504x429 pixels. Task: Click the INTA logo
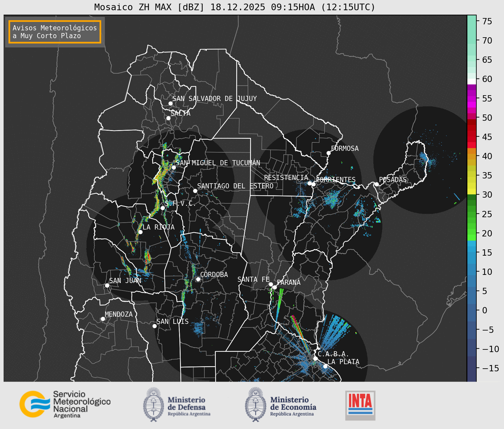click(x=360, y=405)
